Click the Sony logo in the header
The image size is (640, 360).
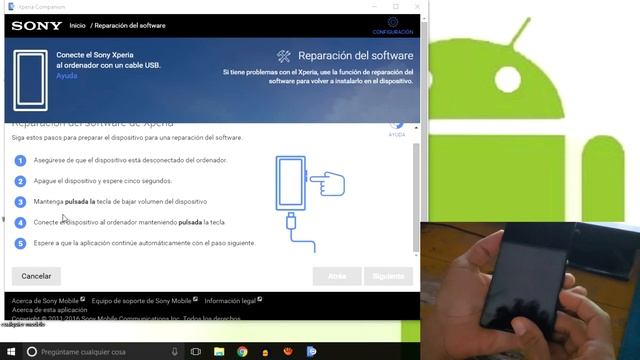[36, 26]
